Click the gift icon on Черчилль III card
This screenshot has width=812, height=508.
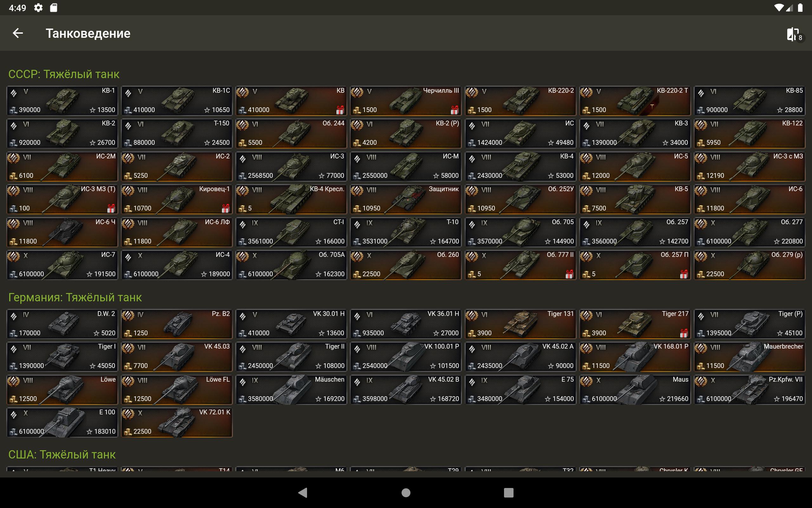click(455, 110)
